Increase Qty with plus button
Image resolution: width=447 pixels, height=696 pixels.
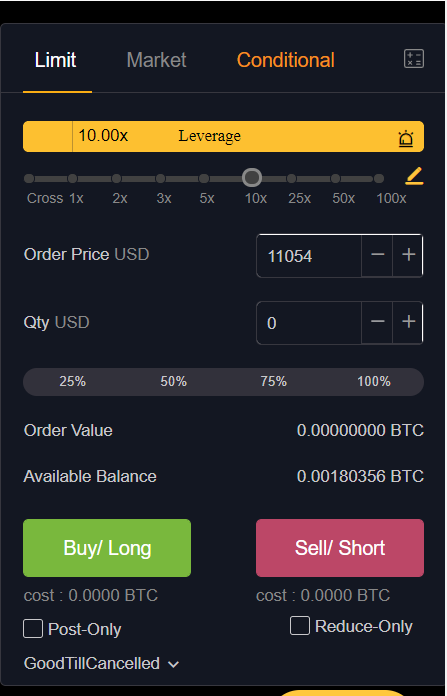[x=408, y=322]
